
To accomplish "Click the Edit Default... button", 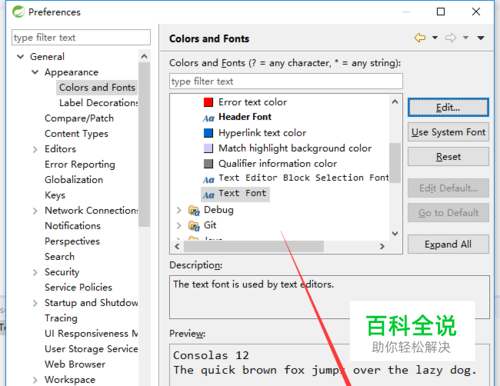I will coord(448,188).
